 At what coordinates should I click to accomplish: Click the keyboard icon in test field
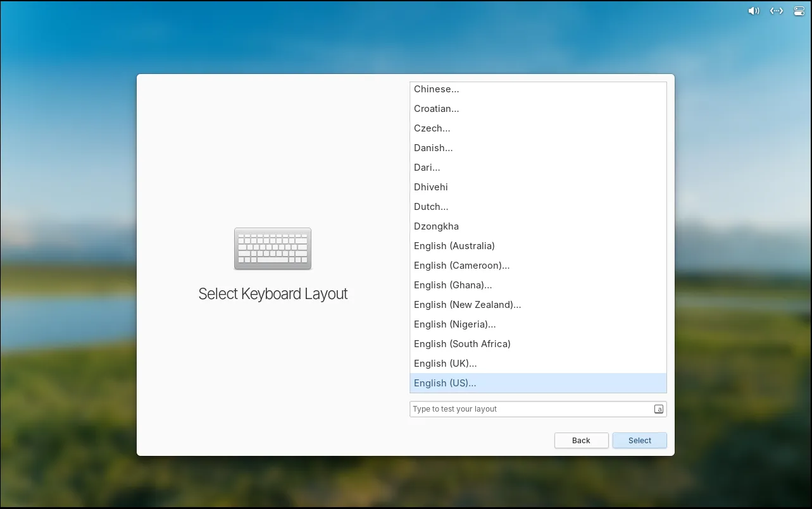tap(658, 409)
